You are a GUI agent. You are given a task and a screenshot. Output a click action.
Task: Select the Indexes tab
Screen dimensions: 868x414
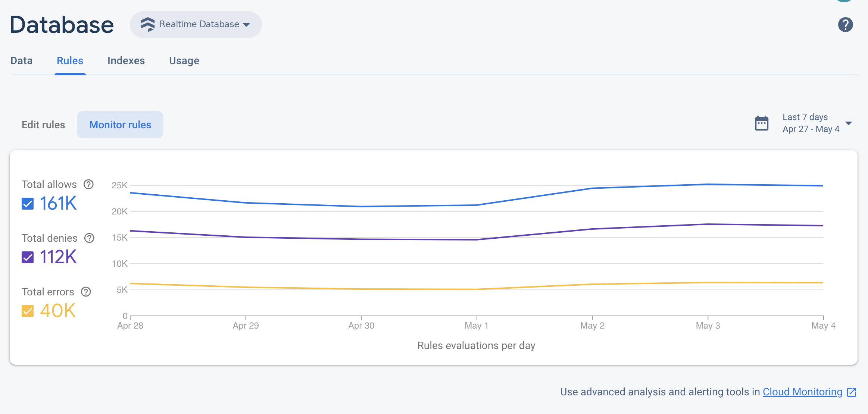(126, 60)
